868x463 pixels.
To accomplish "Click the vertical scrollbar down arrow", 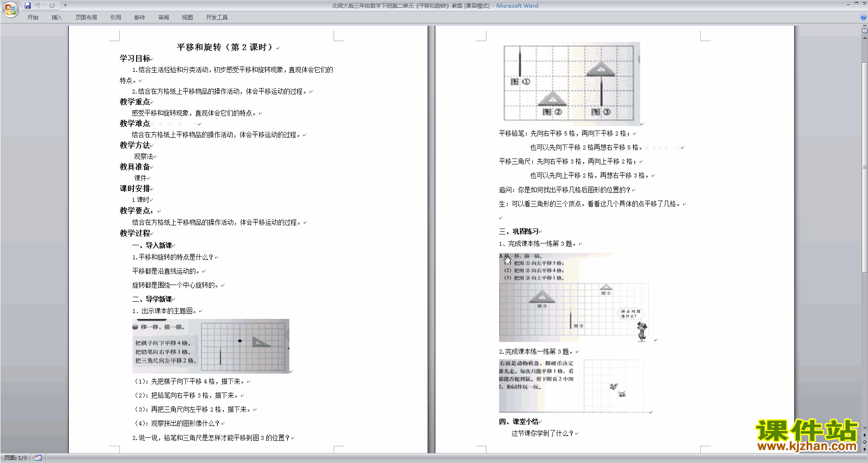I will (865, 428).
